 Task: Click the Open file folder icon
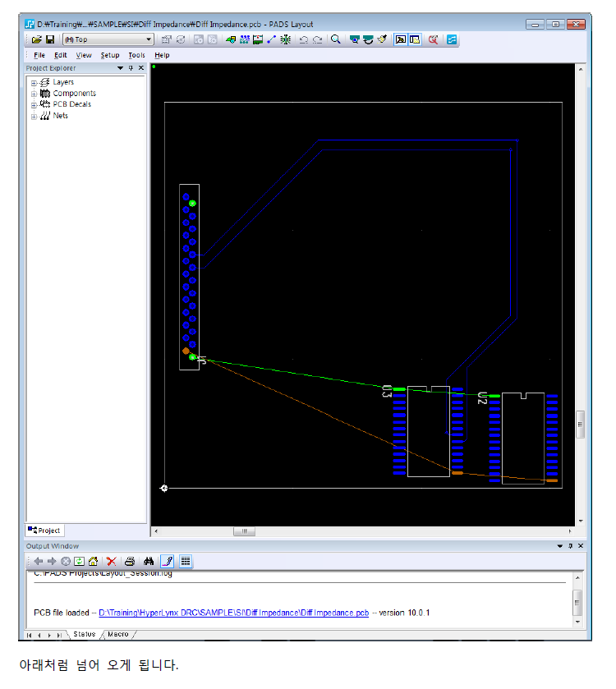pyautogui.click(x=36, y=39)
